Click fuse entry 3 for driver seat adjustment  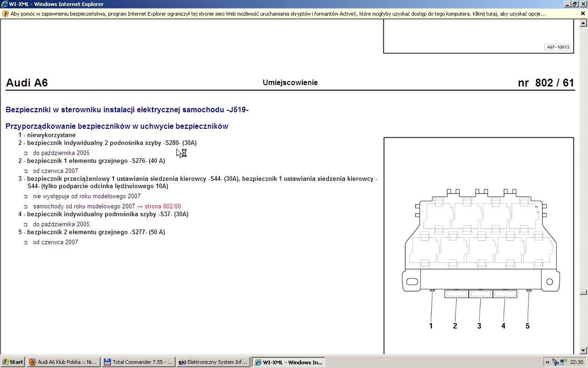click(198, 183)
